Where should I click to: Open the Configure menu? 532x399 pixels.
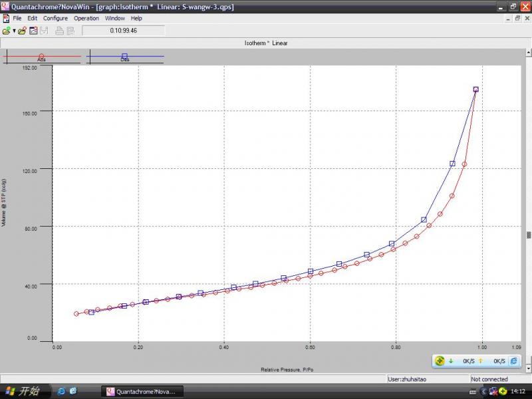pyautogui.click(x=55, y=18)
